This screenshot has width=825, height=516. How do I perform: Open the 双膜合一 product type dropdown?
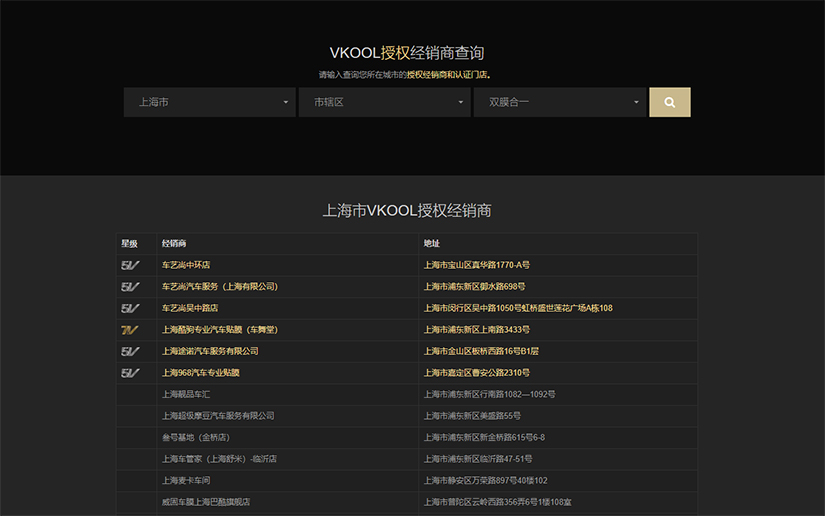click(x=560, y=102)
